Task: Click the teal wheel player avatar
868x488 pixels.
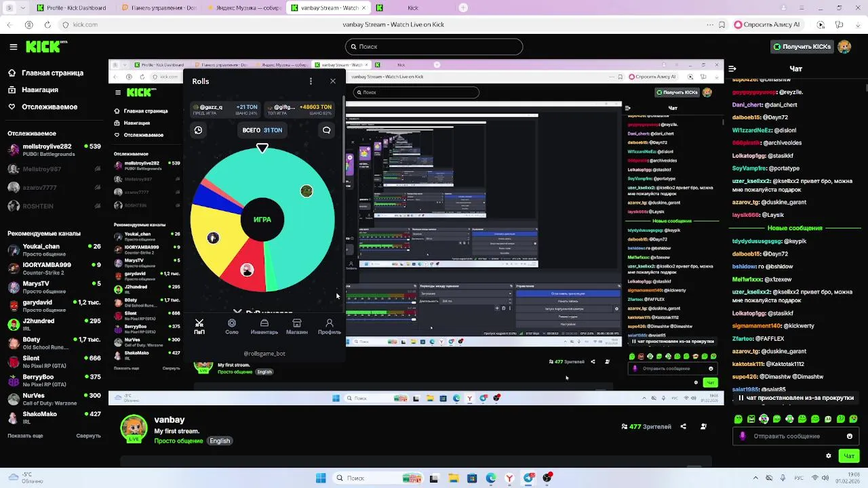Action: (307, 191)
